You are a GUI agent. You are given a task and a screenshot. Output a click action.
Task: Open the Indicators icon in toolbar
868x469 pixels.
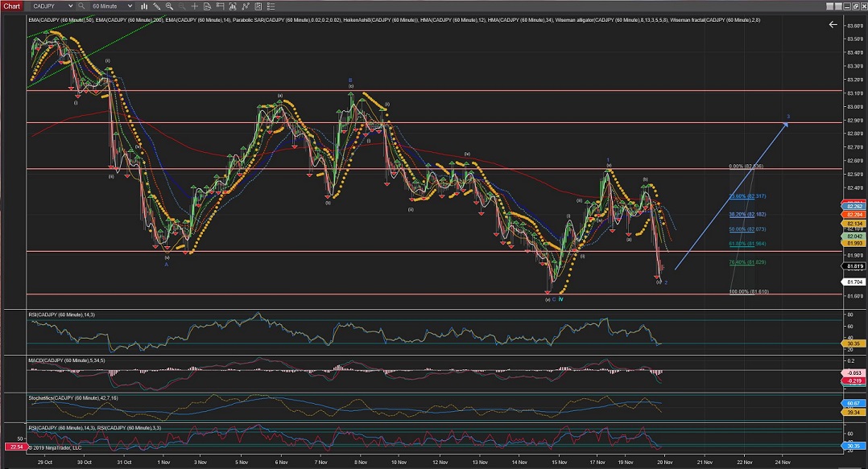click(x=233, y=6)
